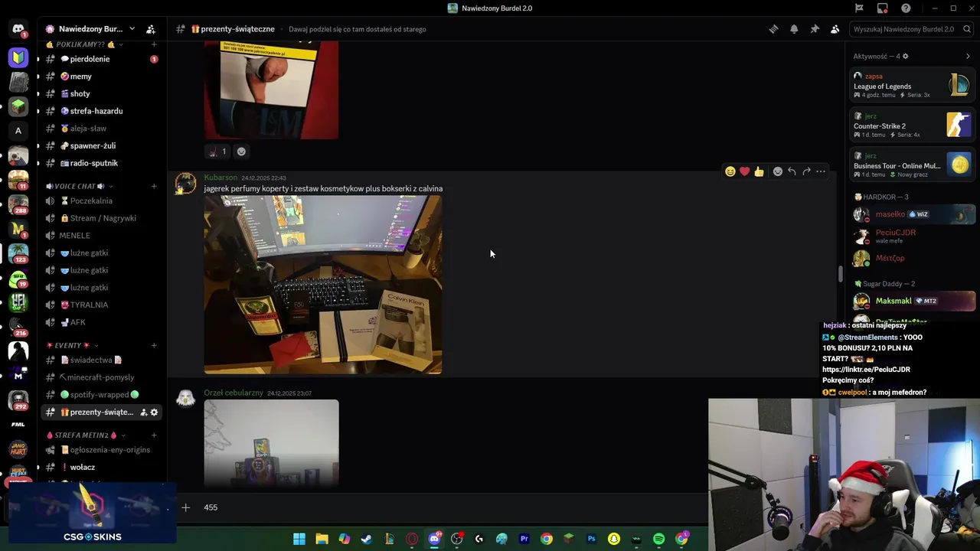The width and height of the screenshot is (980, 551).
Task: Open edit channel gear on prezenty-świąteczne
Action: tap(154, 412)
